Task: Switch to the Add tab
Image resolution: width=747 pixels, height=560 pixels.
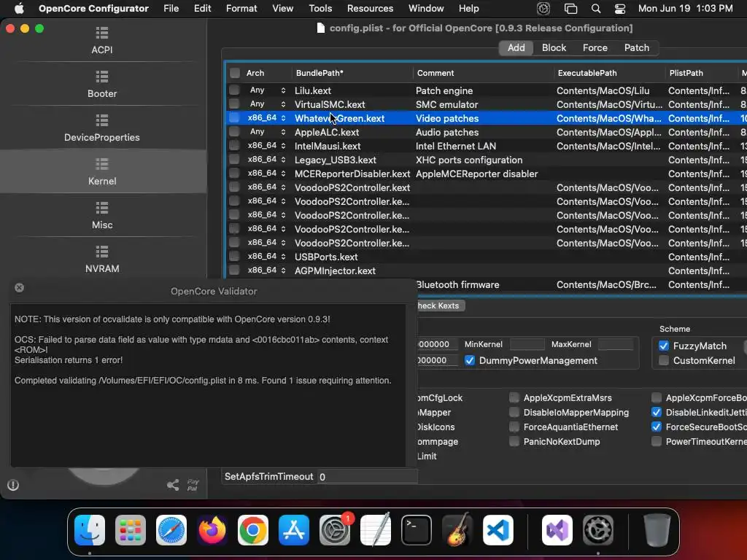Action: tap(516, 47)
